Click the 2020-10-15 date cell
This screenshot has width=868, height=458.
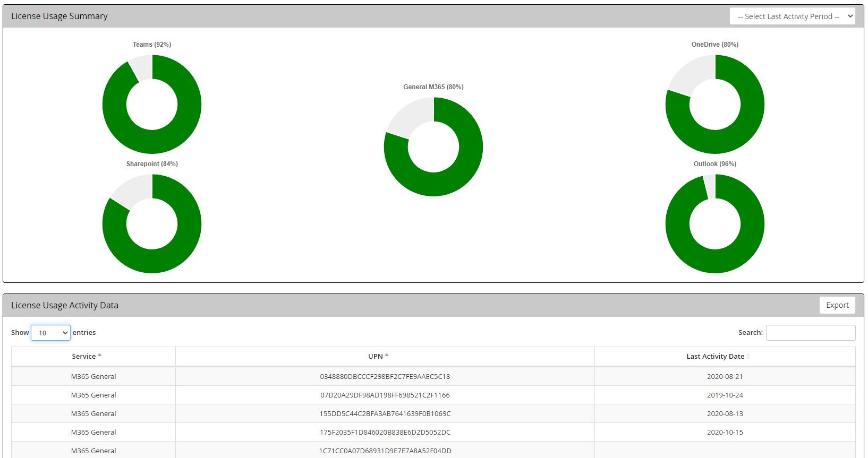725,433
